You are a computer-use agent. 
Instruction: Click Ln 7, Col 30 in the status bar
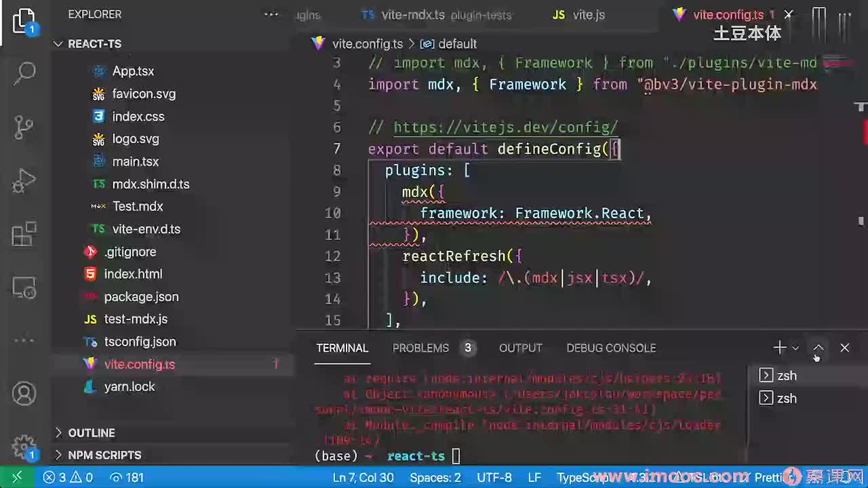(x=363, y=477)
